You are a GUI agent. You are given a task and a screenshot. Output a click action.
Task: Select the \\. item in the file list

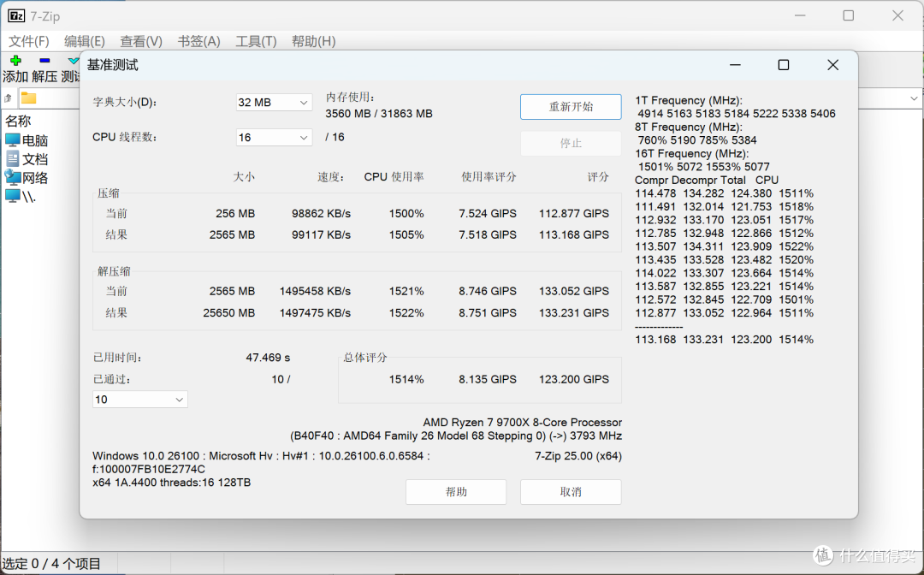[21, 197]
